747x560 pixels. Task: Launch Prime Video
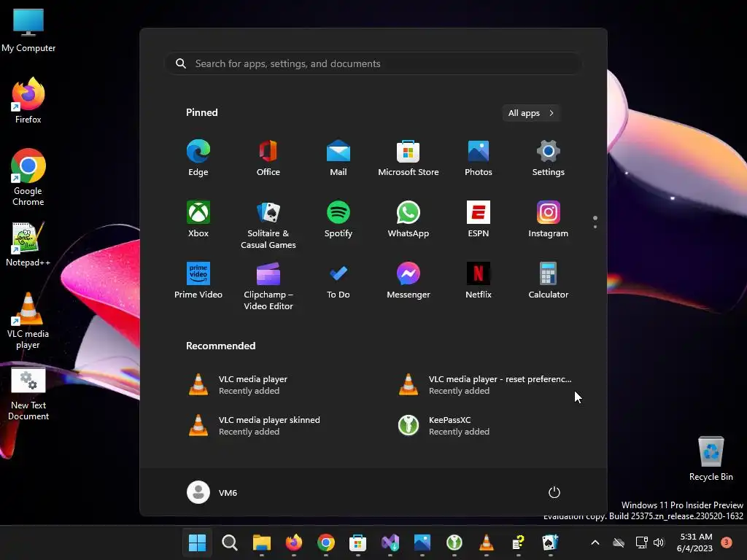(198, 281)
